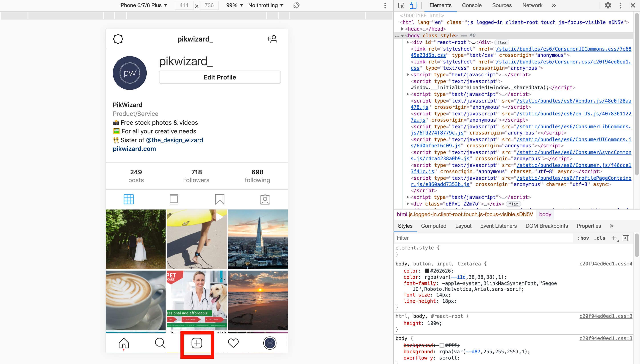Toggle the computed styles sidebar icon
The width and height of the screenshot is (640, 364).
[x=626, y=238]
